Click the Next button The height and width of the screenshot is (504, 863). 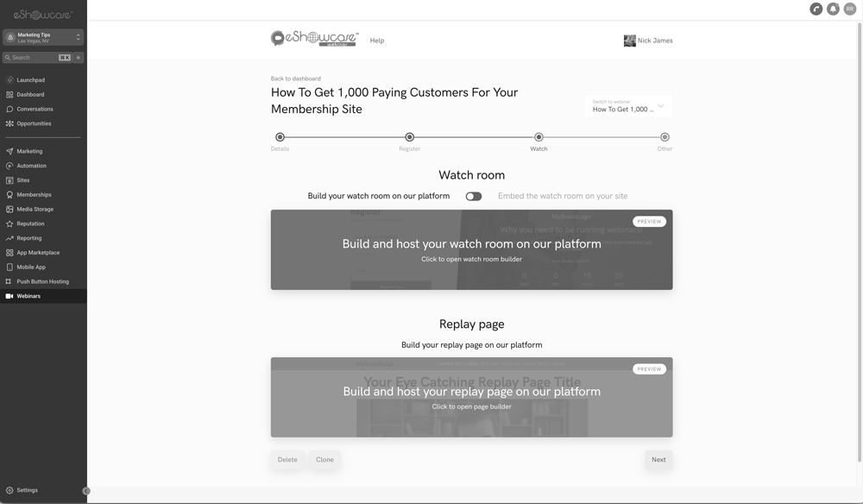click(x=658, y=459)
